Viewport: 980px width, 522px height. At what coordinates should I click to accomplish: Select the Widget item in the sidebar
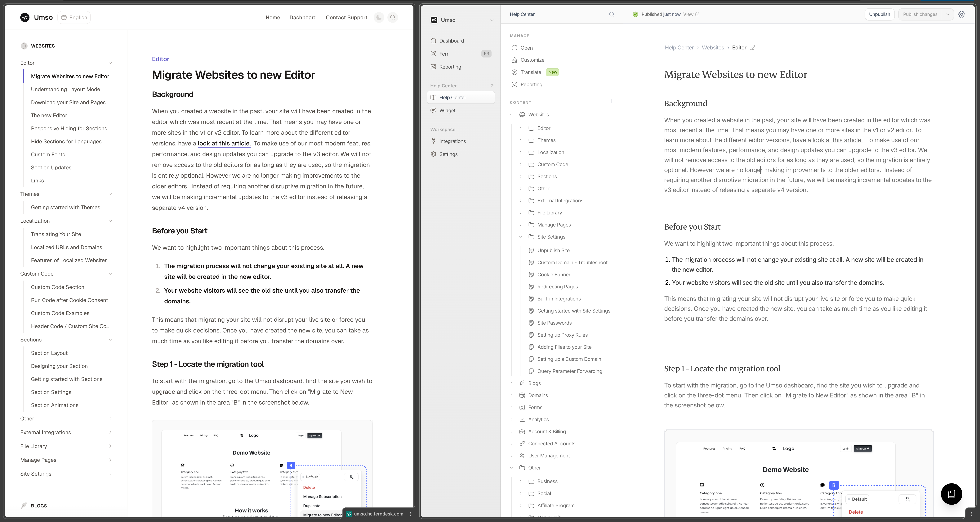tap(461, 110)
